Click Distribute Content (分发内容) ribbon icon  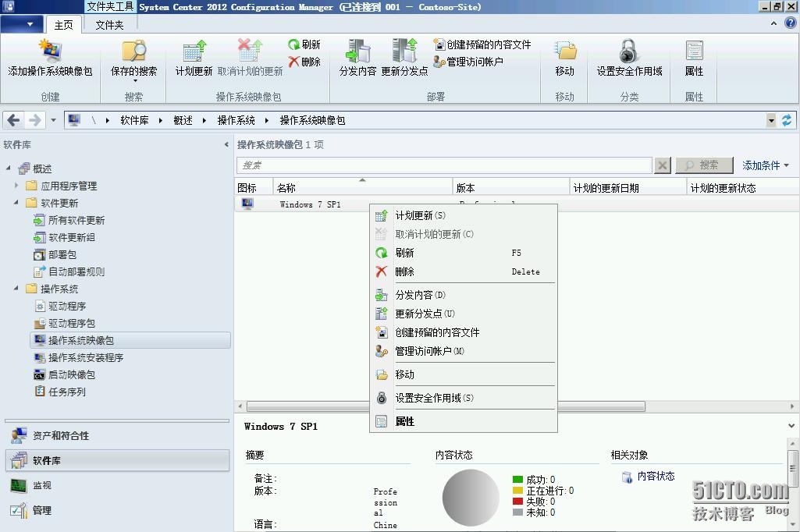[357, 59]
